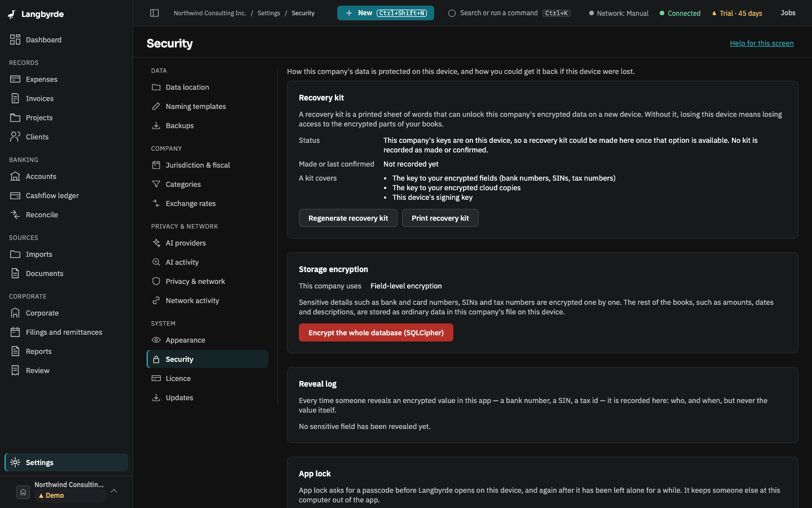Click Regenerate recovery kit button
Screen dimensions: 812x508
pyautogui.click(x=348, y=218)
